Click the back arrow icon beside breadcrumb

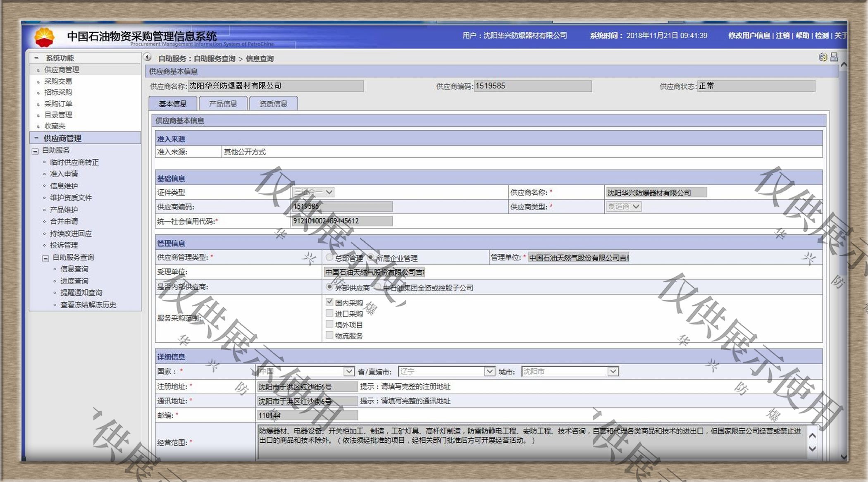pyautogui.click(x=148, y=57)
